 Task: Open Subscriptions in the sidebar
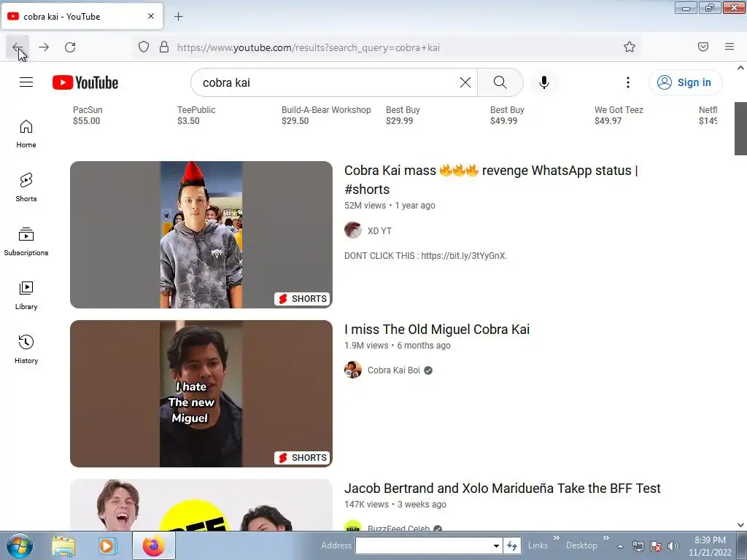pyautogui.click(x=26, y=242)
